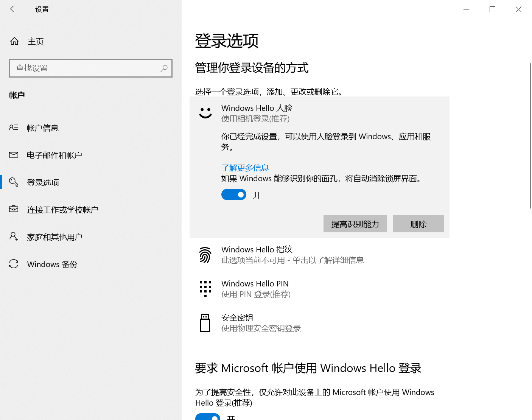Maximize the 设置 window
This screenshot has height=420, width=532.
coord(492,9)
